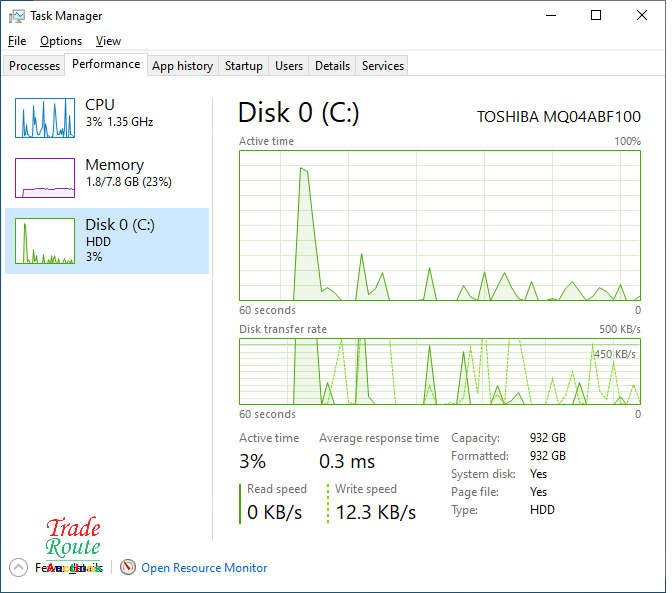This screenshot has width=672, height=593.
Task: Open the Startup tab
Action: click(x=243, y=66)
